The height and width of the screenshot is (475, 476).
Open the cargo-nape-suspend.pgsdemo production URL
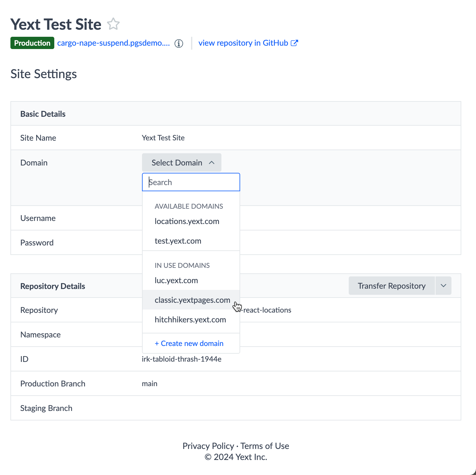113,43
